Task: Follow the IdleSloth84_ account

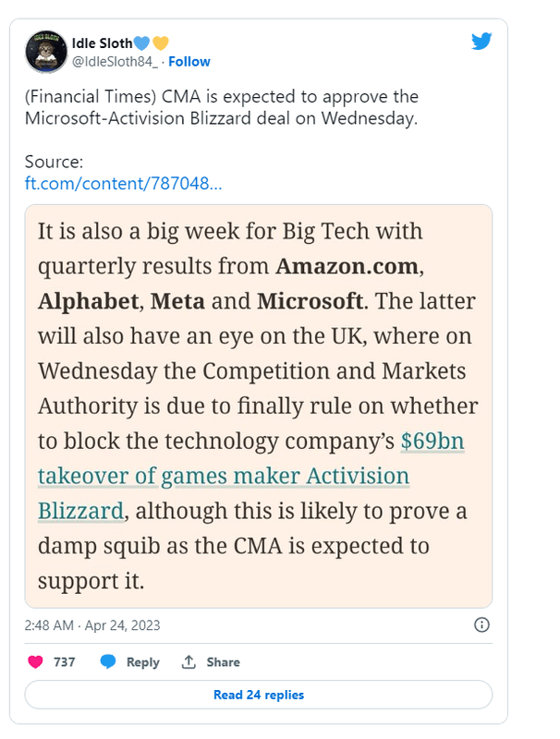Action: (189, 62)
